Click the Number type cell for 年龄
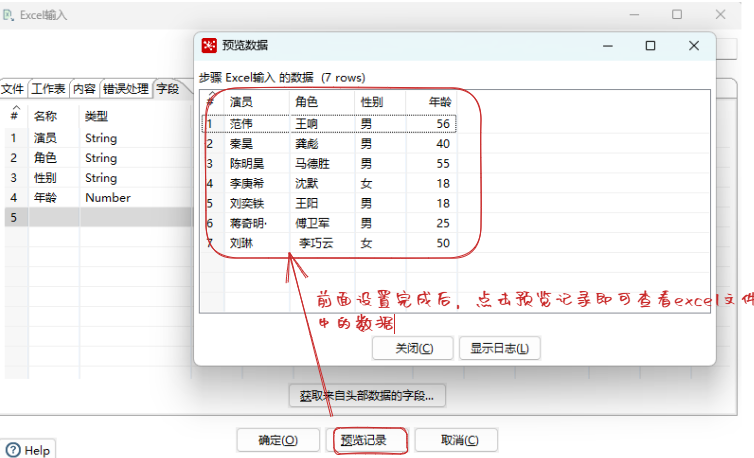The width and height of the screenshot is (754, 458). 108,198
